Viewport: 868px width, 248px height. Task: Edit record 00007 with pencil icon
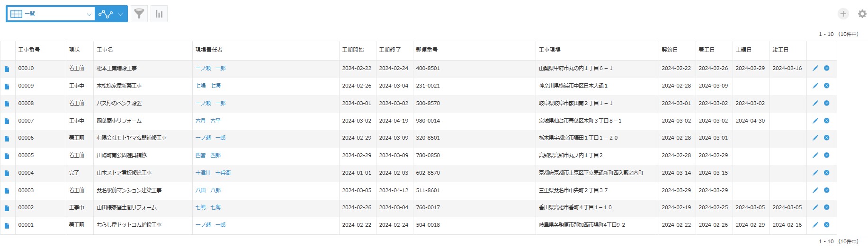click(x=815, y=121)
